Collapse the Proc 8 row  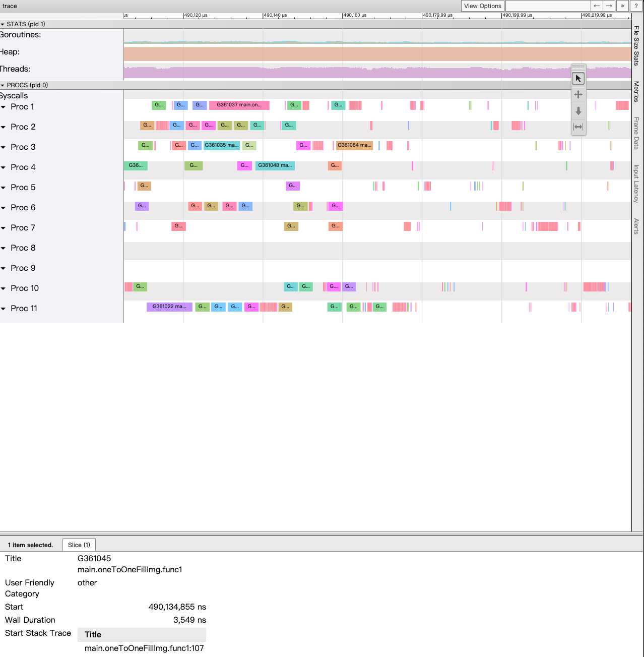pos(4,248)
